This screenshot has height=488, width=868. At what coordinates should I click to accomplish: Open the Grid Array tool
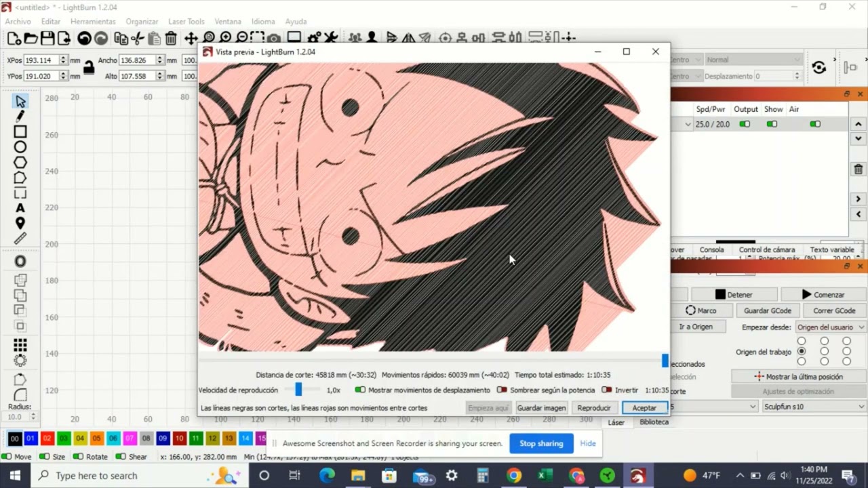(x=20, y=346)
